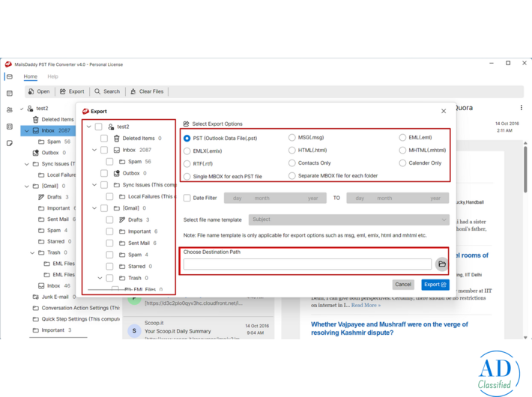The width and height of the screenshot is (532, 397).
Task: Switch to the Home tab
Action: tap(31, 76)
